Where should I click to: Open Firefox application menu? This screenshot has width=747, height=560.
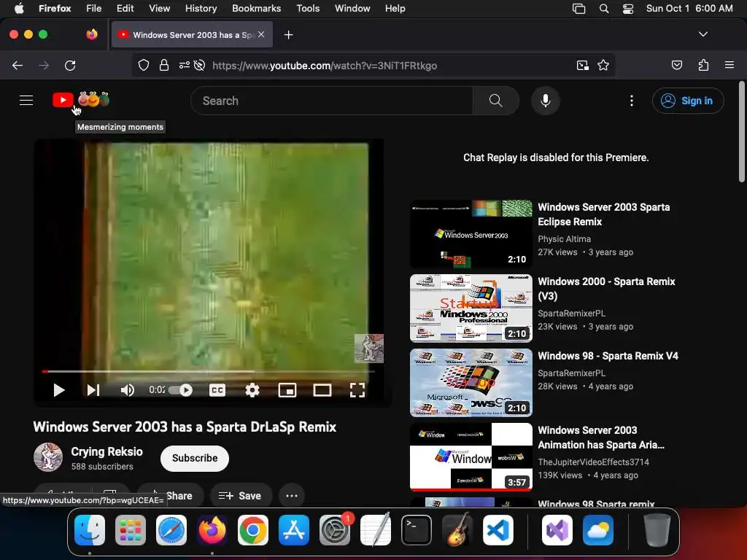(x=729, y=65)
